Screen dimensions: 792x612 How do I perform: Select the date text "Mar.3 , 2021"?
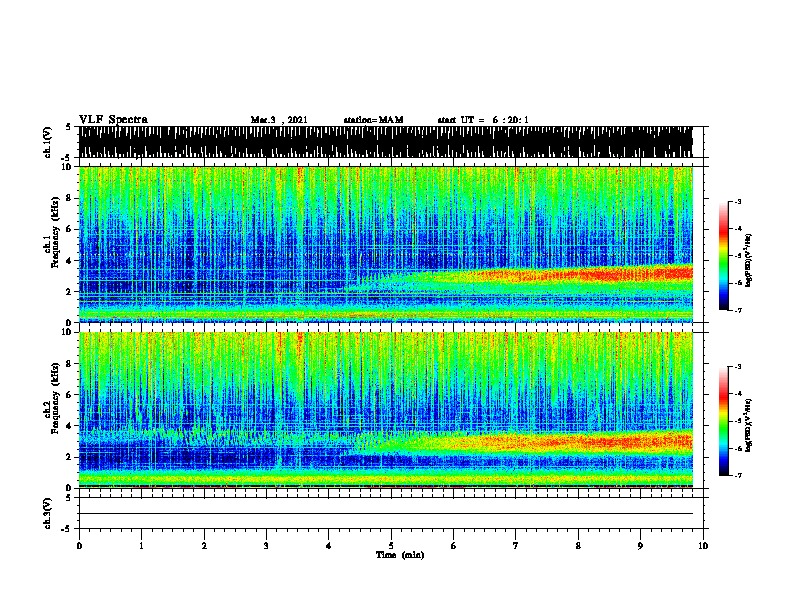(279, 120)
